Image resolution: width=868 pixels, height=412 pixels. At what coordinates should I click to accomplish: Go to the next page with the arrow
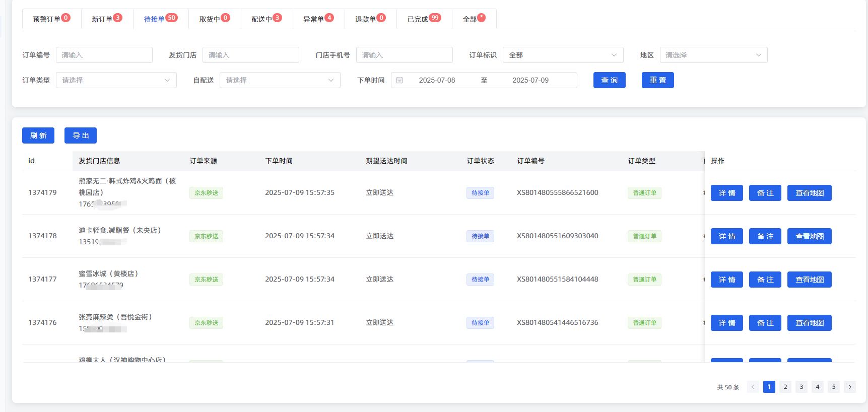click(850, 387)
